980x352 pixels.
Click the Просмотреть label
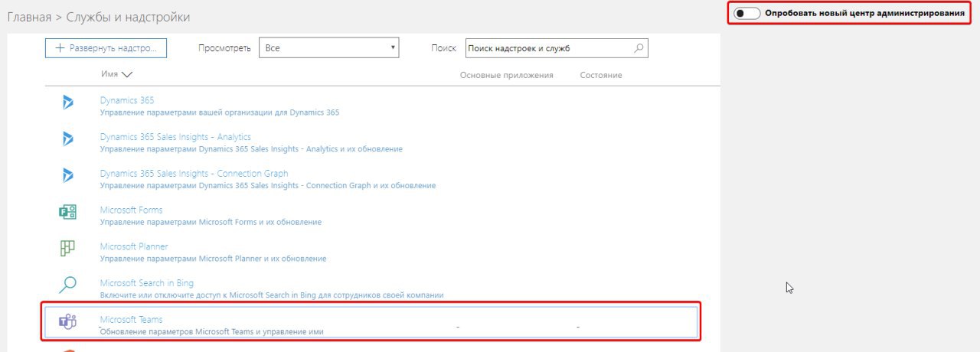click(224, 48)
